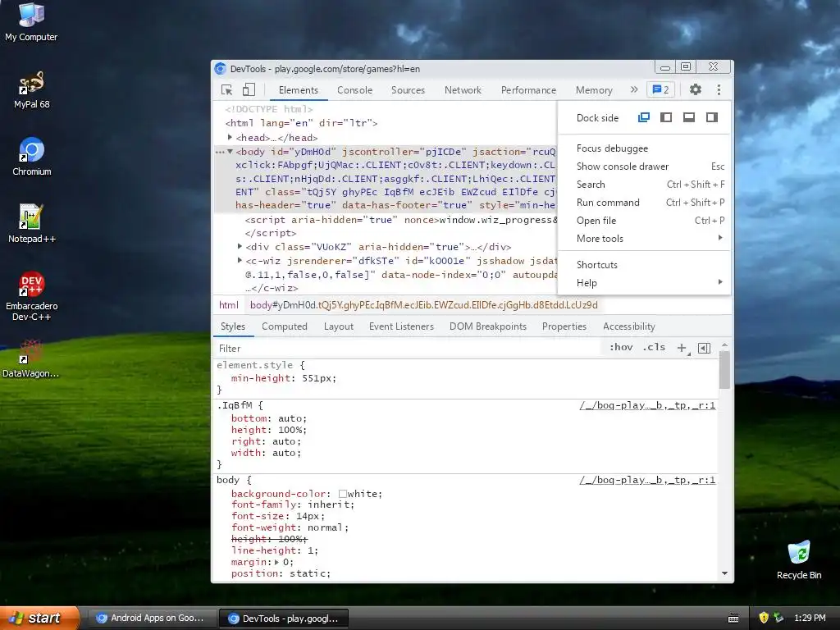Switch to the Console tab
Screen dimensions: 840x630
pos(354,90)
